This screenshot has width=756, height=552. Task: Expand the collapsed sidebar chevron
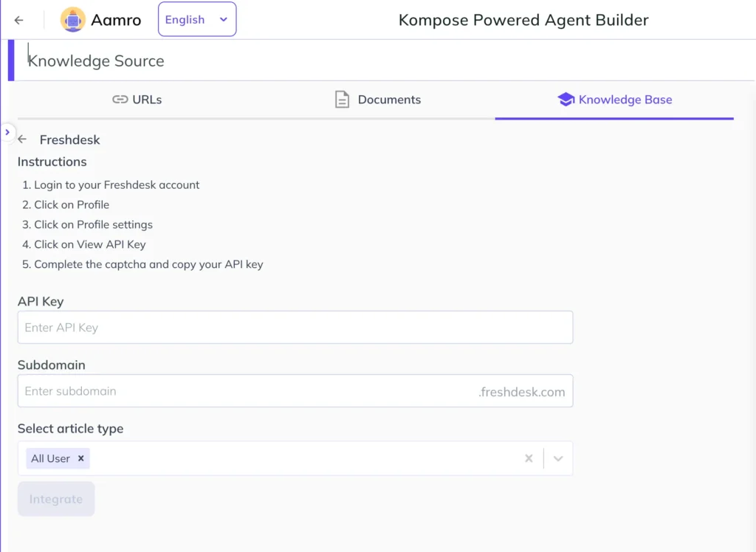(7, 132)
